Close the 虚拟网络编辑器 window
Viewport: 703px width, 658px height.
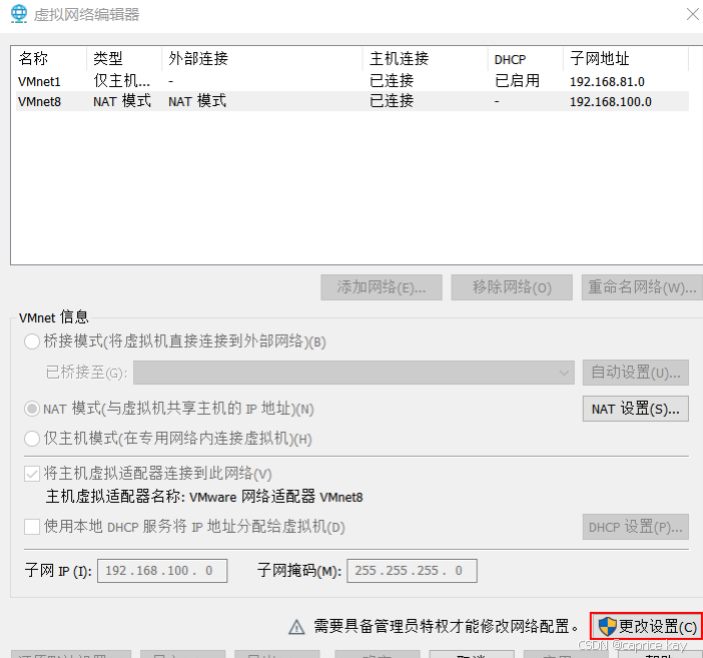click(693, 14)
